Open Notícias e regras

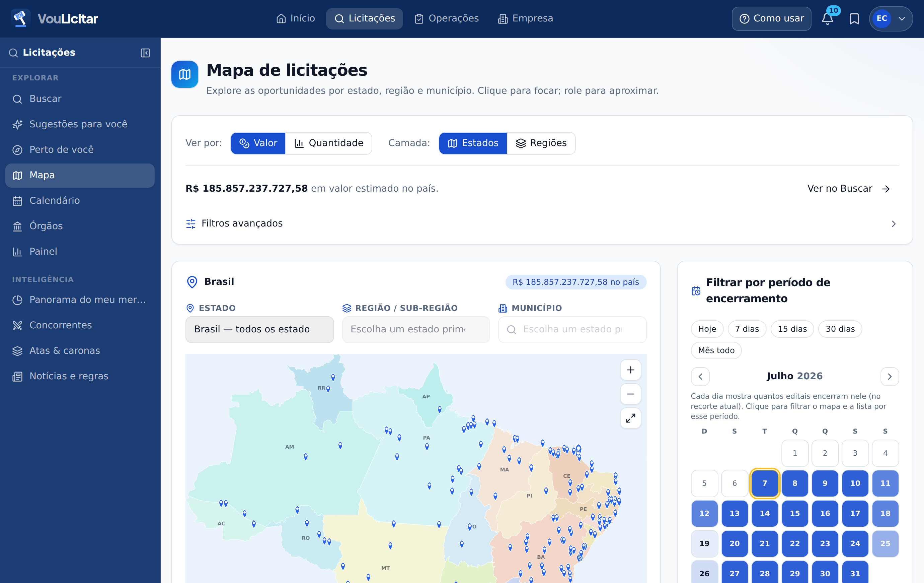(x=80, y=376)
